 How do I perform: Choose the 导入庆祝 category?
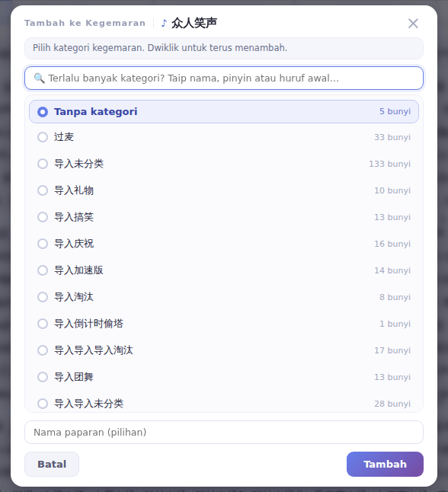[224, 244]
